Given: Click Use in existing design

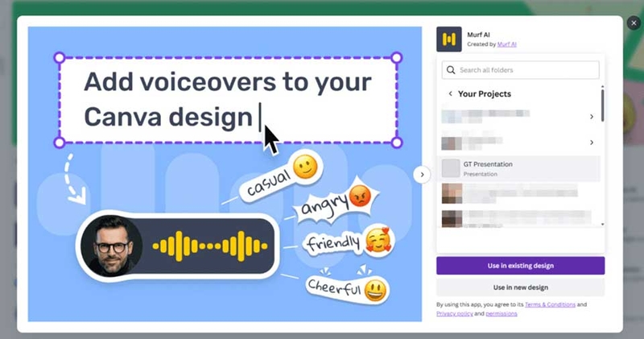Looking at the screenshot, I should [520, 266].
